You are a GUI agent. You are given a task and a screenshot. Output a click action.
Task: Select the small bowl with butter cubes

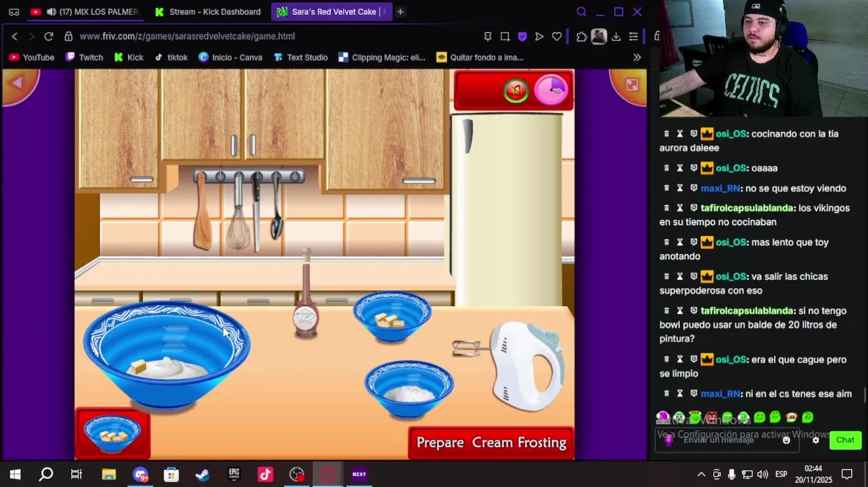[x=392, y=317]
